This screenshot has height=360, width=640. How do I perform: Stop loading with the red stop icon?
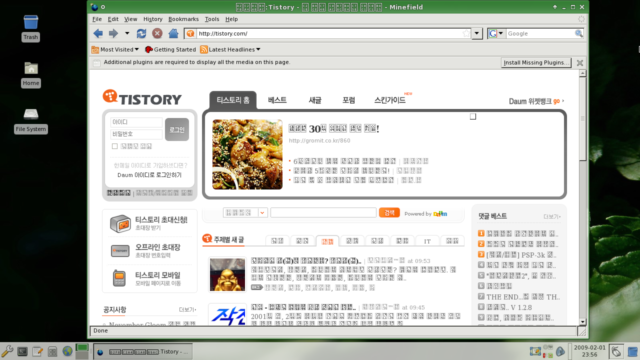[157, 33]
